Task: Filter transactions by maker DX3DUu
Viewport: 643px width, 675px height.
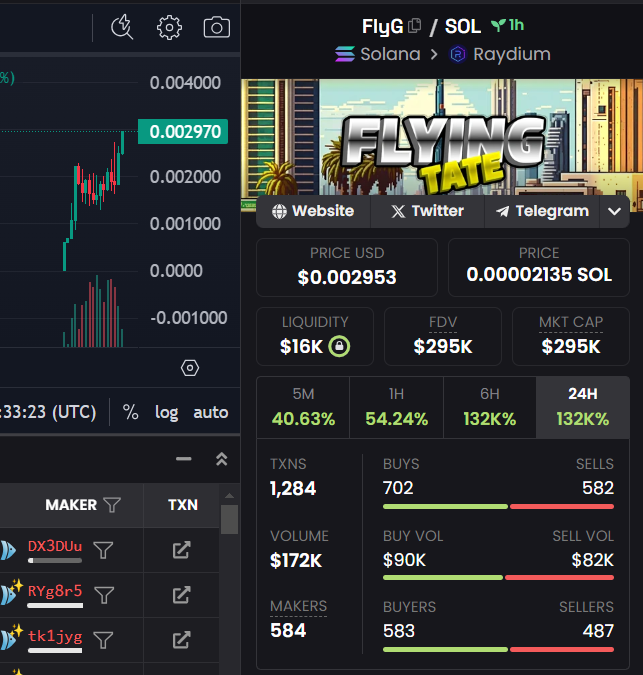Action: [103, 550]
